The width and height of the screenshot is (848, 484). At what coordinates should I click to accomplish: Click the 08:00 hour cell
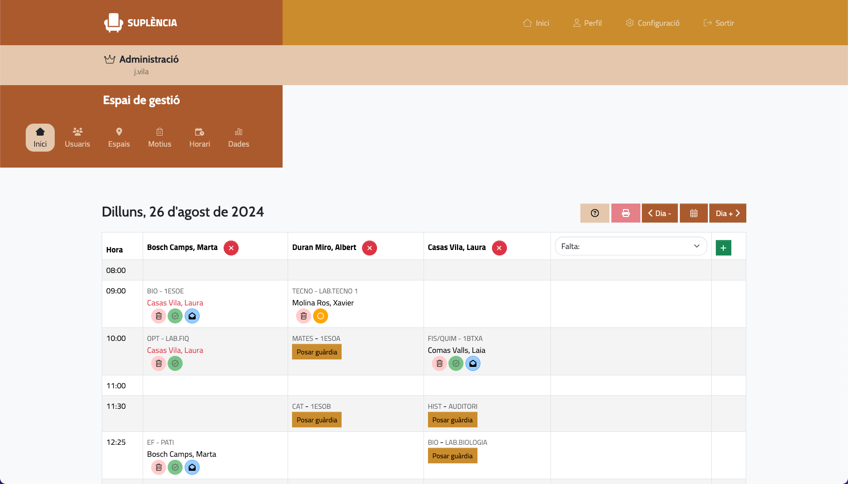point(122,270)
